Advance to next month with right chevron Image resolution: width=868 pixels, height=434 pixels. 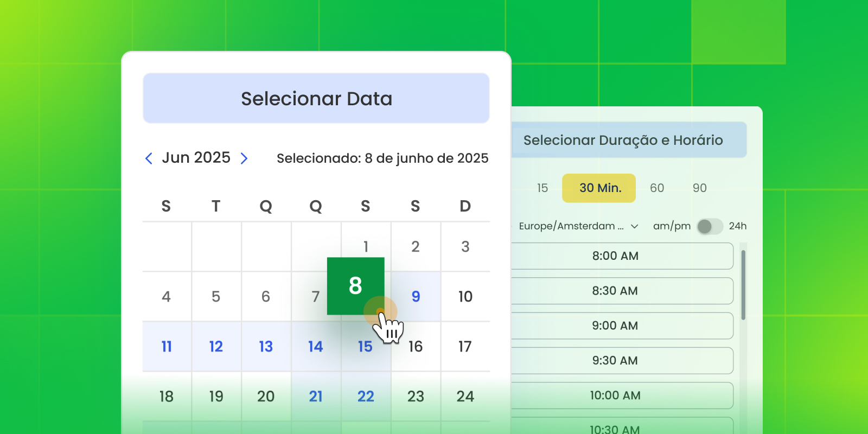[244, 158]
